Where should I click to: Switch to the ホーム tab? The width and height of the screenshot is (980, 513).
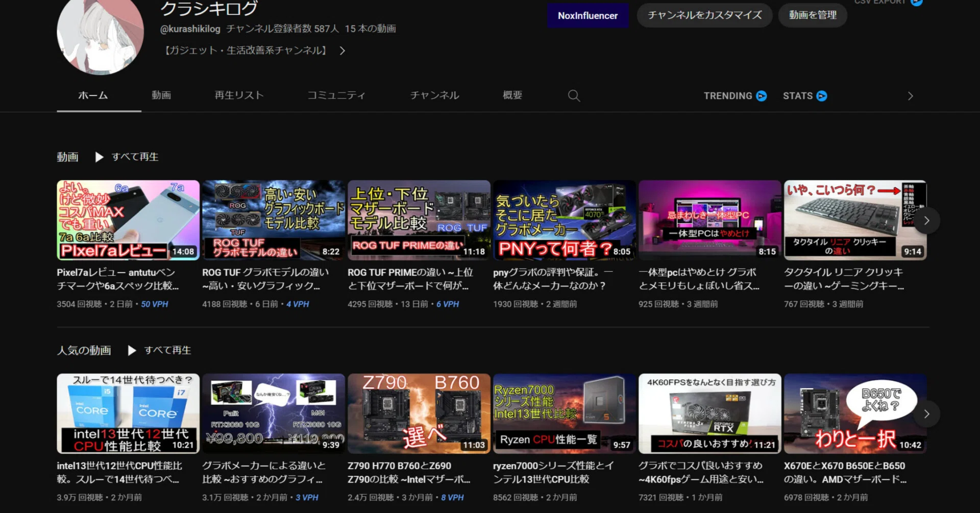(x=93, y=95)
